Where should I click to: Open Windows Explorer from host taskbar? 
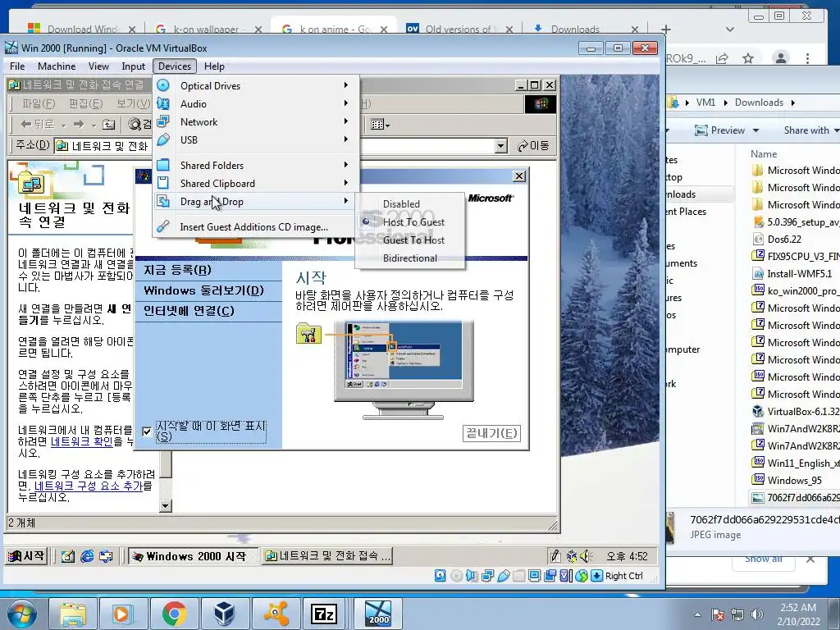73,614
